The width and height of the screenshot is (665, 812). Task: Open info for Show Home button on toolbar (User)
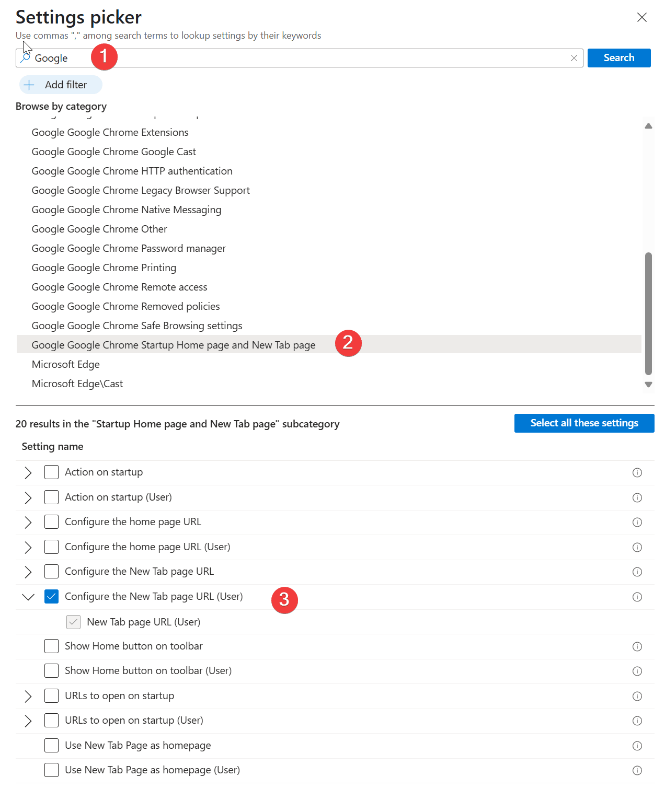(x=637, y=671)
